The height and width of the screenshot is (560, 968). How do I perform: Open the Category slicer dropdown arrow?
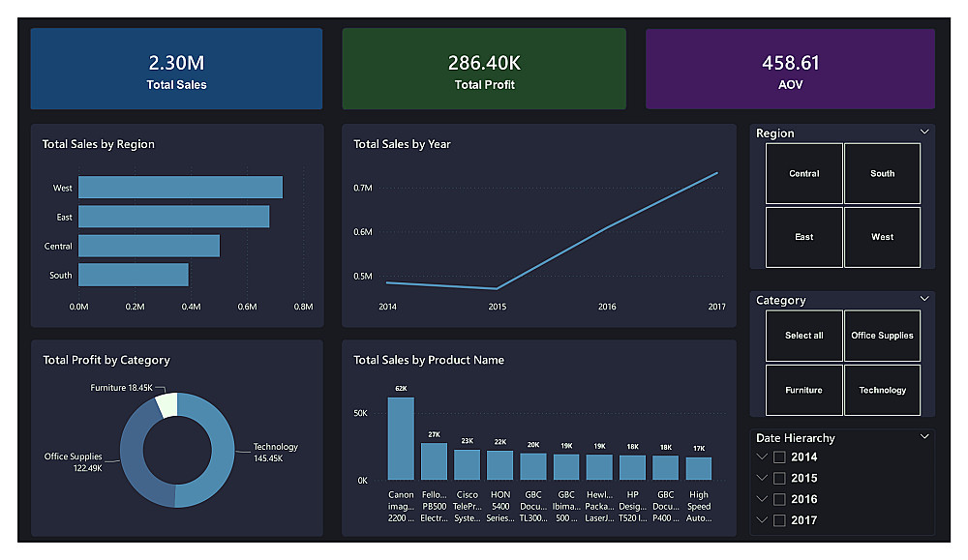tap(924, 299)
